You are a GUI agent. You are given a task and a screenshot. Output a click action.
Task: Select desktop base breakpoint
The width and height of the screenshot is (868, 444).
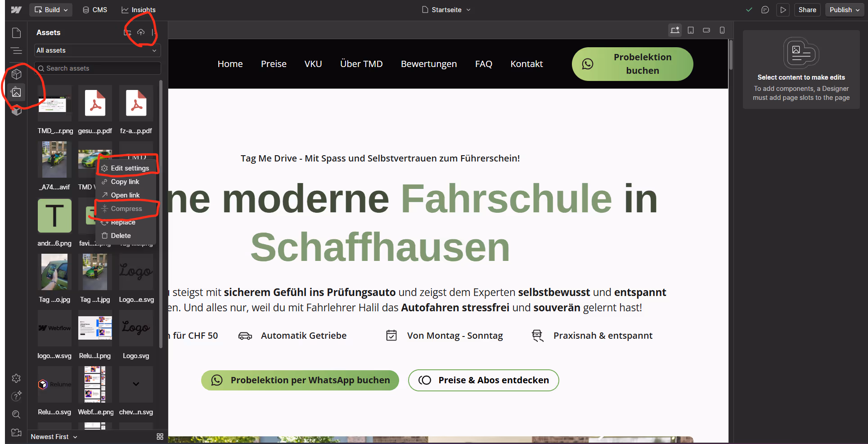(675, 30)
